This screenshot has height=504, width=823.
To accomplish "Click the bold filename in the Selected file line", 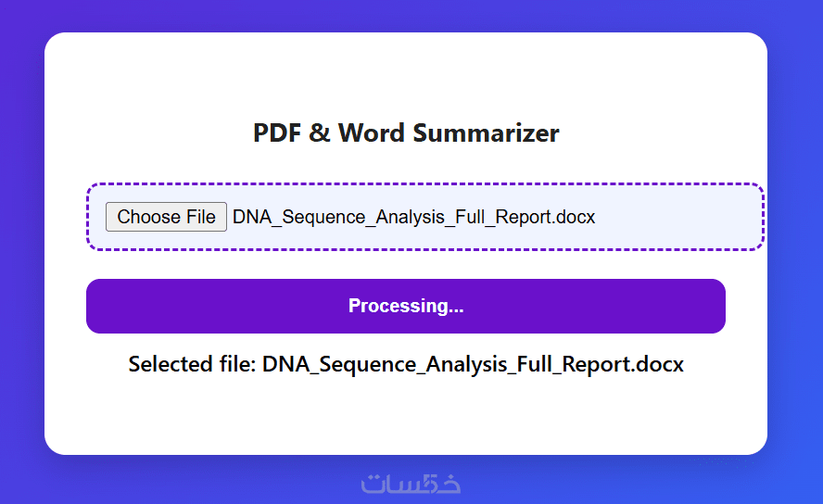I will pyautogui.click(x=473, y=364).
